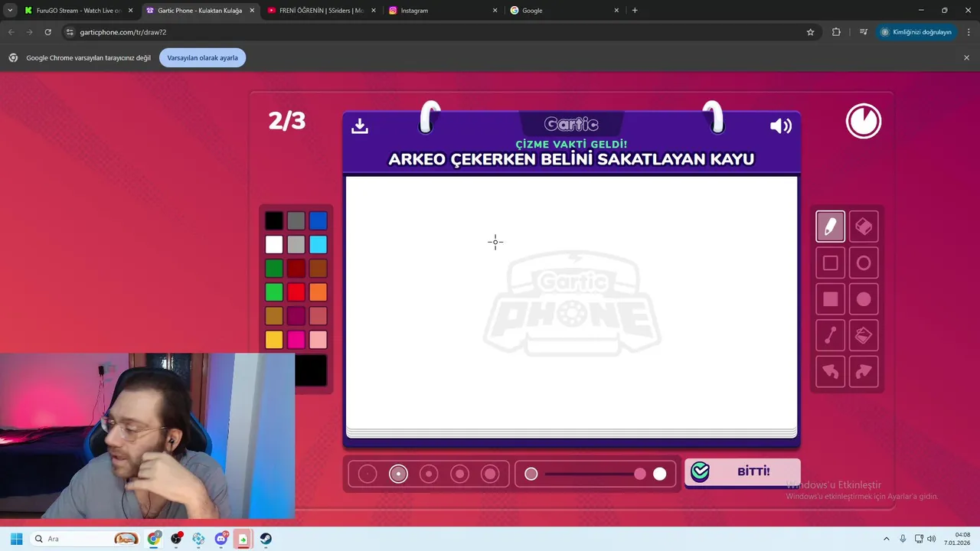Select the pencil drawing tool
Screen dimensions: 980x551
coord(830,227)
